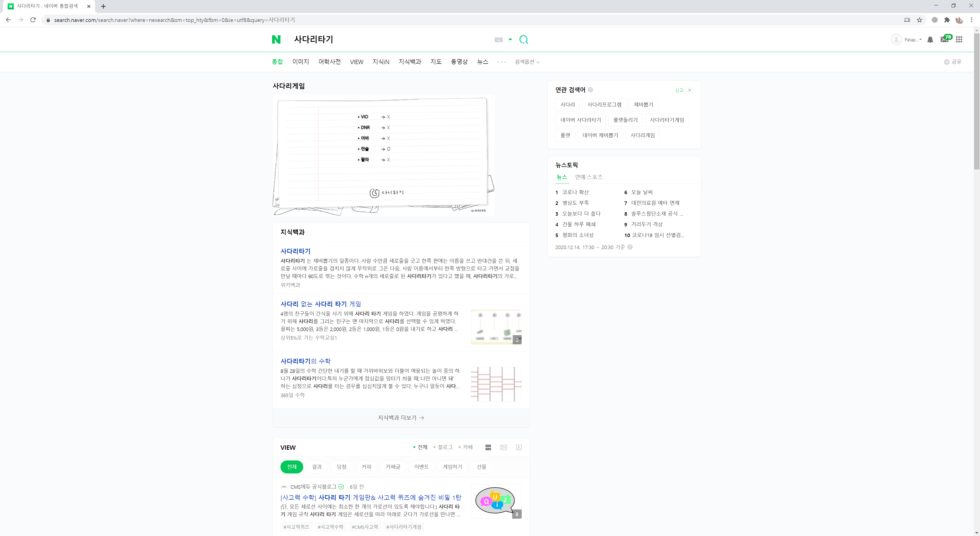This screenshot has width=980, height=536.
Task: Switch to the 지도 tab
Action: coord(436,62)
